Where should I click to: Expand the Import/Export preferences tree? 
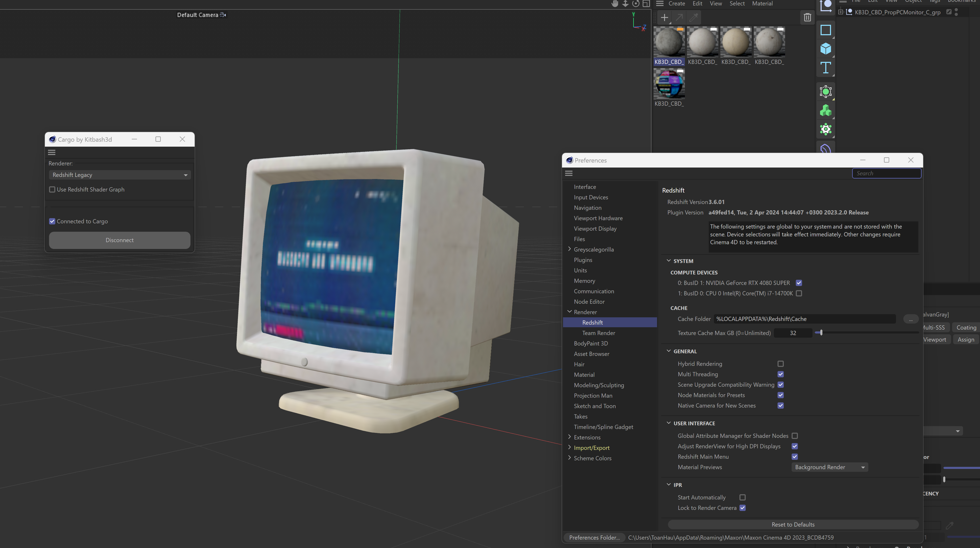pos(570,447)
